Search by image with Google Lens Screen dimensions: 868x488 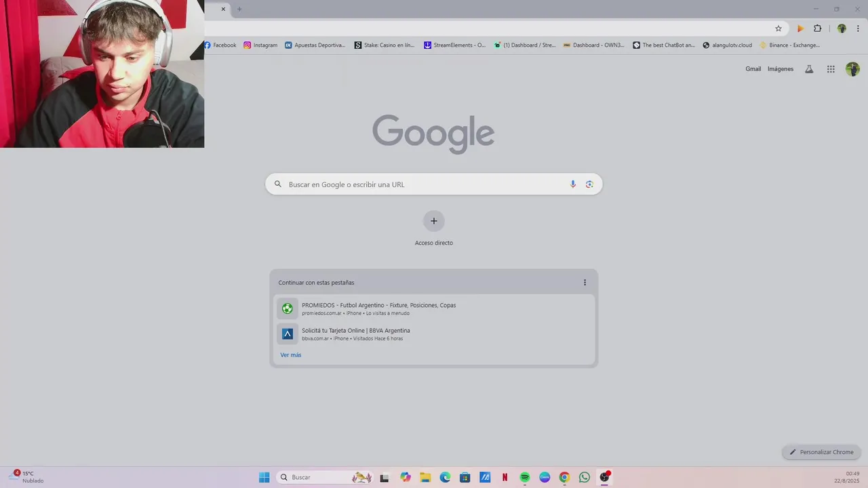pyautogui.click(x=589, y=184)
